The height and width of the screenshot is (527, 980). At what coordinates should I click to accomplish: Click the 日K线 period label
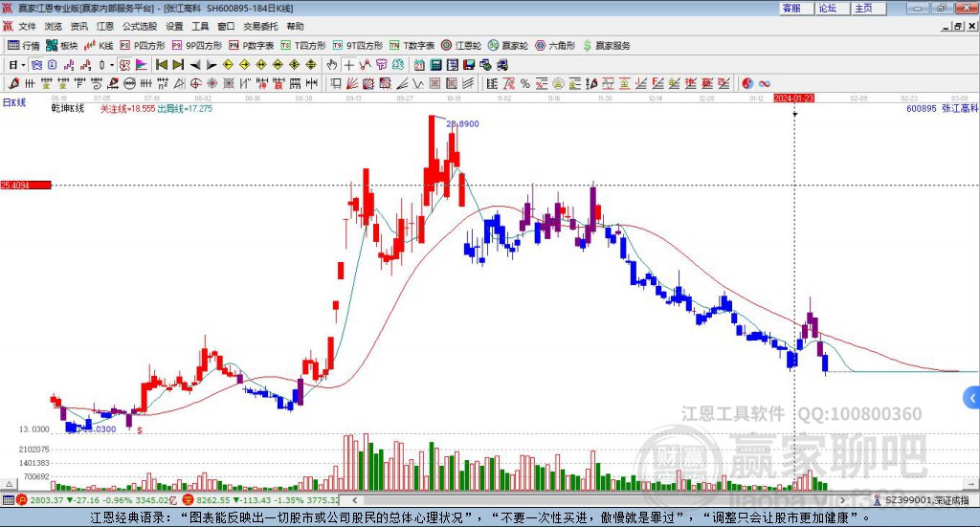(13, 102)
